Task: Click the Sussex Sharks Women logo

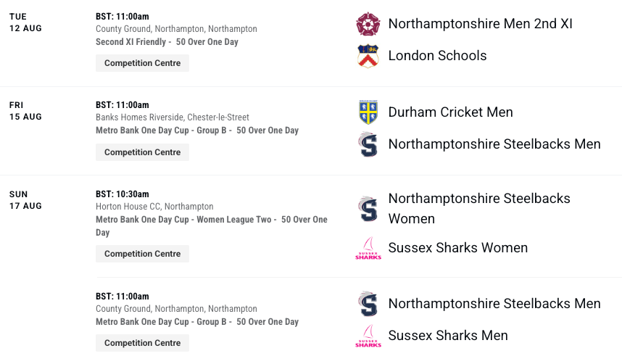Action: click(368, 248)
